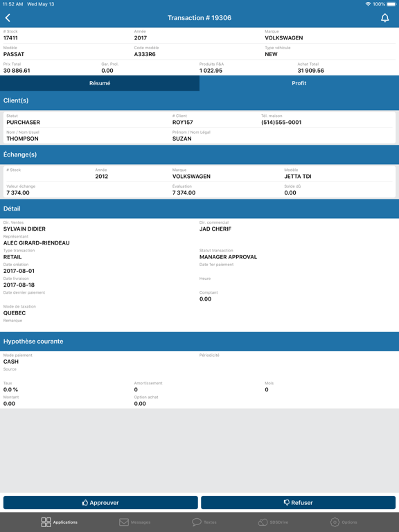The image size is (399, 532).
Task: Select stock number 17411
Action: coord(10,38)
